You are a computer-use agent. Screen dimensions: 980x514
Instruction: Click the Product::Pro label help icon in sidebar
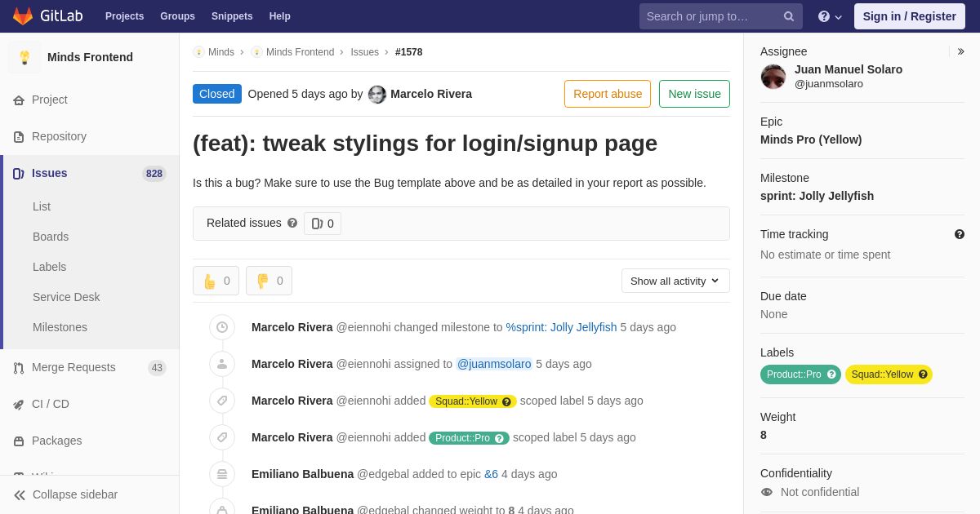[x=831, y=374]
